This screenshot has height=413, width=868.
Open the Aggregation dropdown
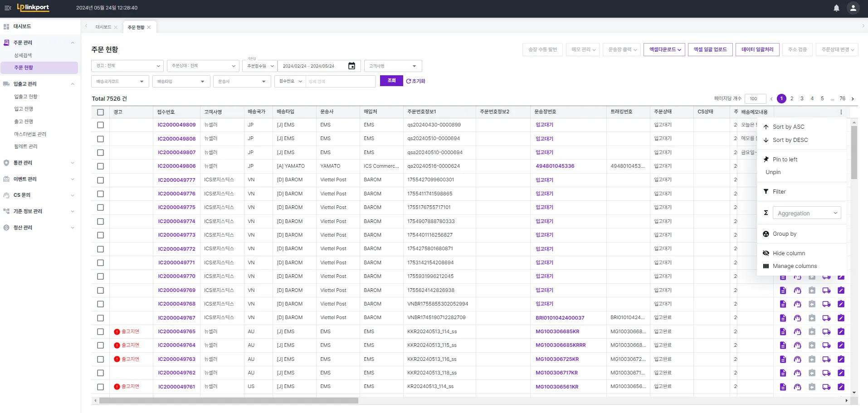[x=806, y=213]
